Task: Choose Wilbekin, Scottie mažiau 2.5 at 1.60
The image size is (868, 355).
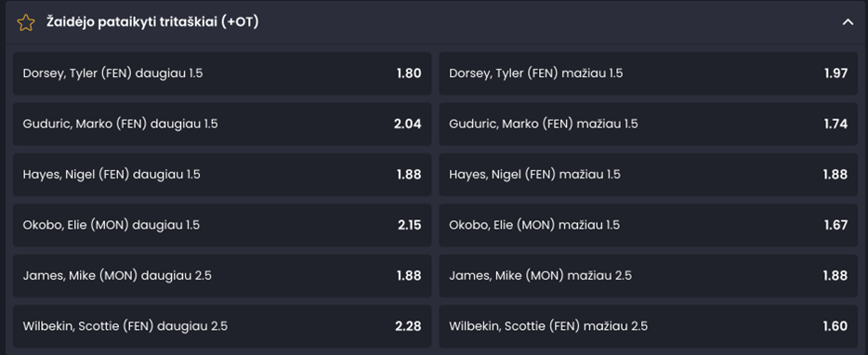Action: [x=649, y=326]
